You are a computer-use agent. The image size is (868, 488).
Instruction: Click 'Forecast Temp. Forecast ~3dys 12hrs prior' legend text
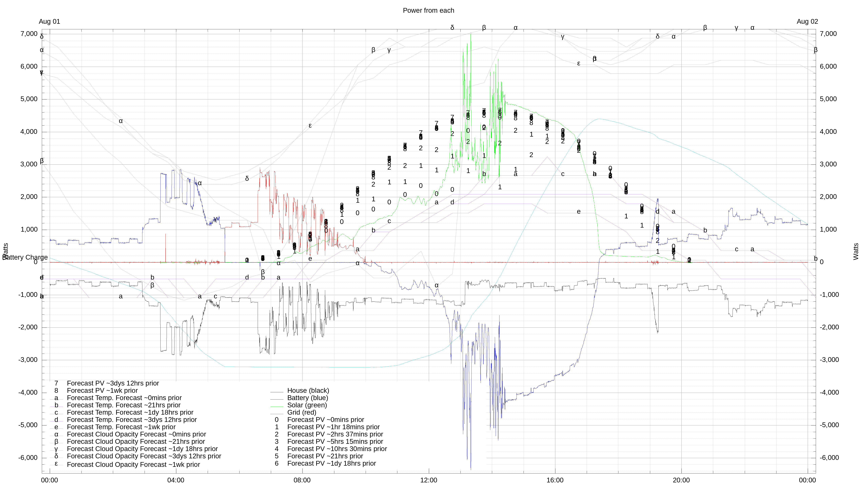pos(132,420)
